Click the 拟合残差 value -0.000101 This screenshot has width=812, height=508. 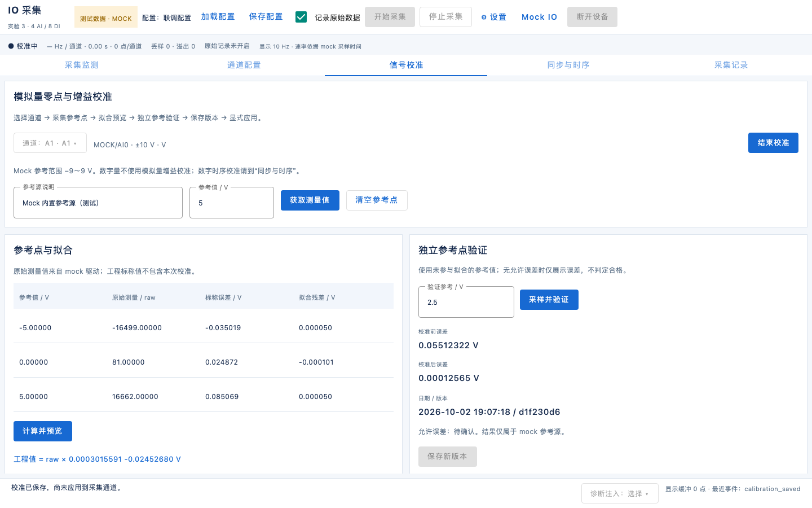316,362
